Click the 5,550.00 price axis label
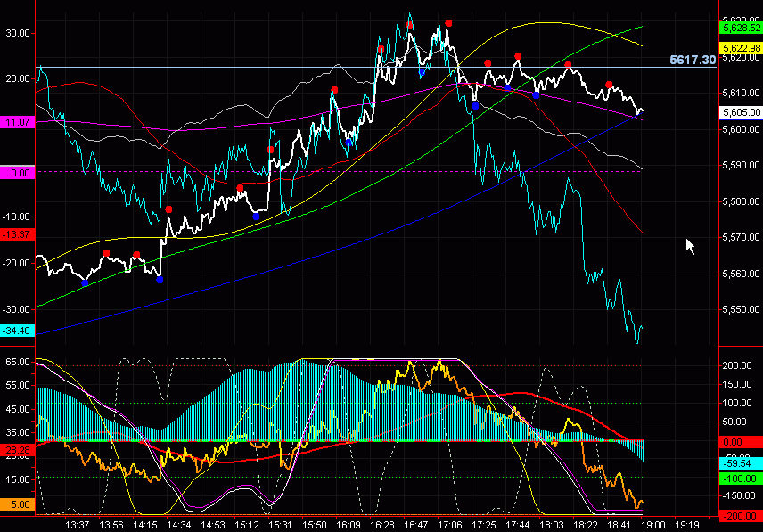 (741, 309)
